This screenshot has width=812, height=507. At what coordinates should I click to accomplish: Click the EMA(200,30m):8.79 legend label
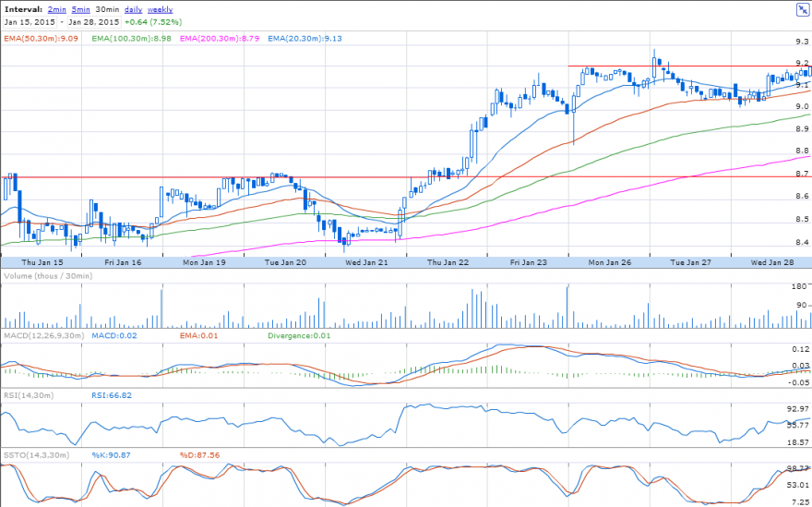click(x=220, y=39)
